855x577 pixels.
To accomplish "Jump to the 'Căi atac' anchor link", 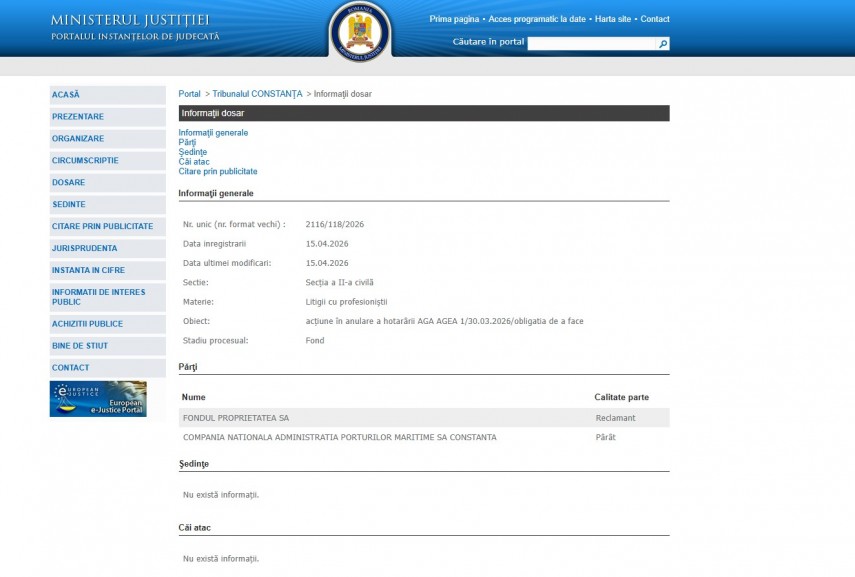I will (194, 161).
